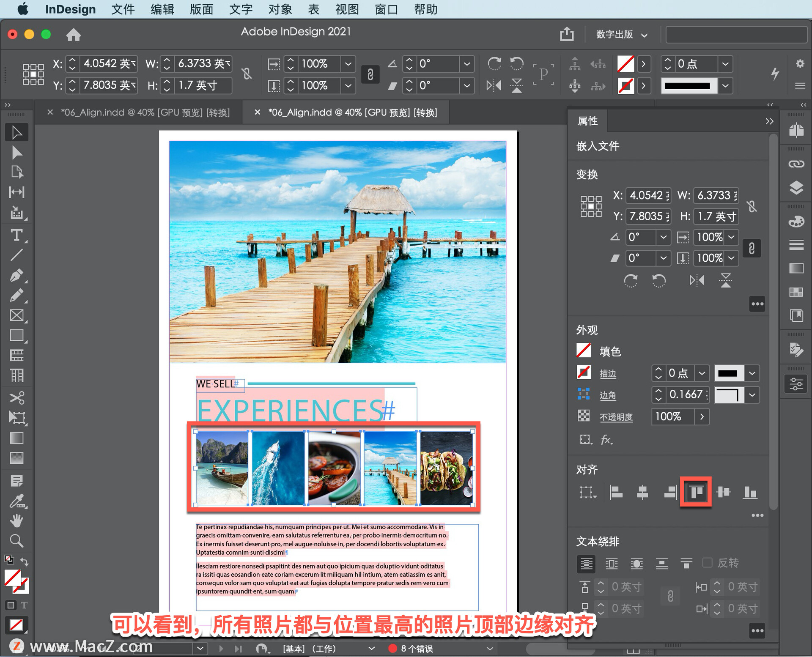
Task: Click the 填色 fill swatch
Action: pos(584,350)
